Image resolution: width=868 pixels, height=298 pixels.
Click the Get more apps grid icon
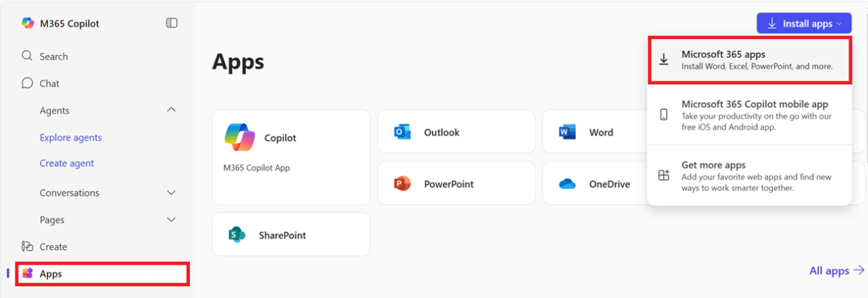664,175
